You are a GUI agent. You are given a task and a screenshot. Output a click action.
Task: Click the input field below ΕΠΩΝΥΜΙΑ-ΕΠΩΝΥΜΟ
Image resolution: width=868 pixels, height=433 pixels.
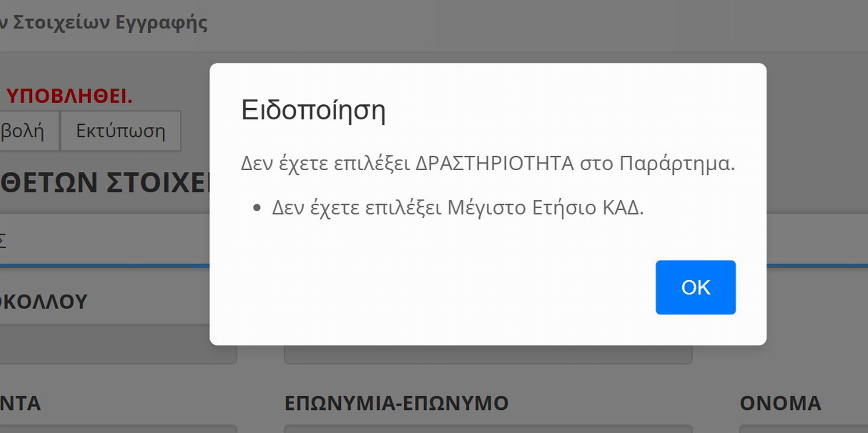pyautogui.click(x=487, y=429)
